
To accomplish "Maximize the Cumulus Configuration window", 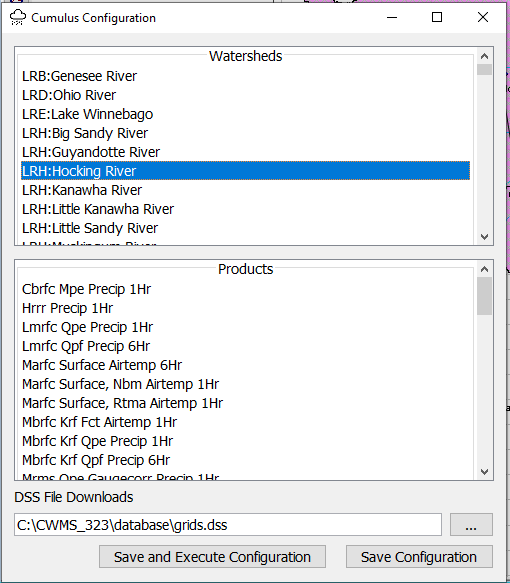I will (437, 17).
